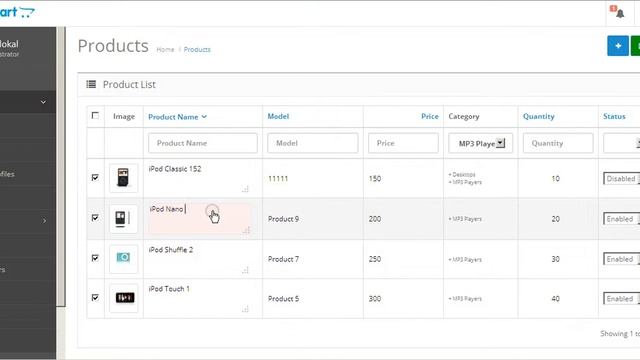Screen dimensions: 640x360
Task: Focus the Quantity filter field
Action: [558, 143]
